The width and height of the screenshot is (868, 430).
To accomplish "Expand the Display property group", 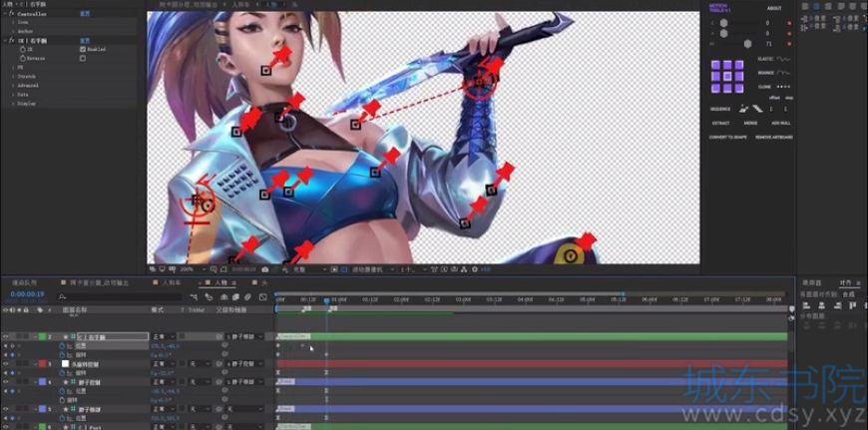I will [x=13, y=104].
